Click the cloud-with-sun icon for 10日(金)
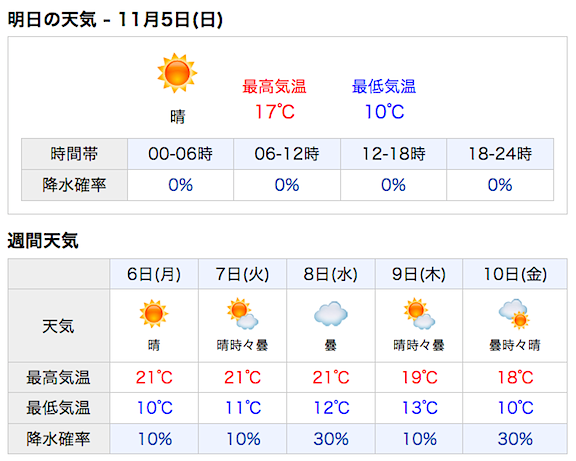The image size is (576, 461). click(514, 314)
